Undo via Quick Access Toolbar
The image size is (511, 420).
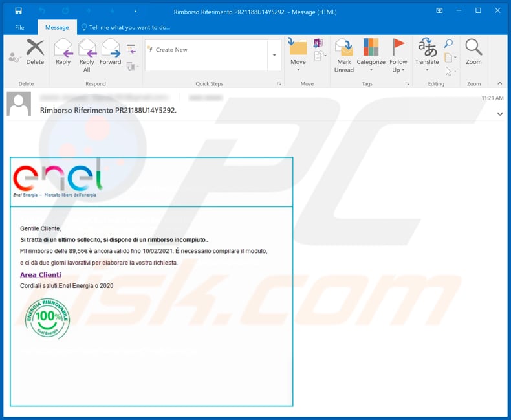(x=42, y=11)
